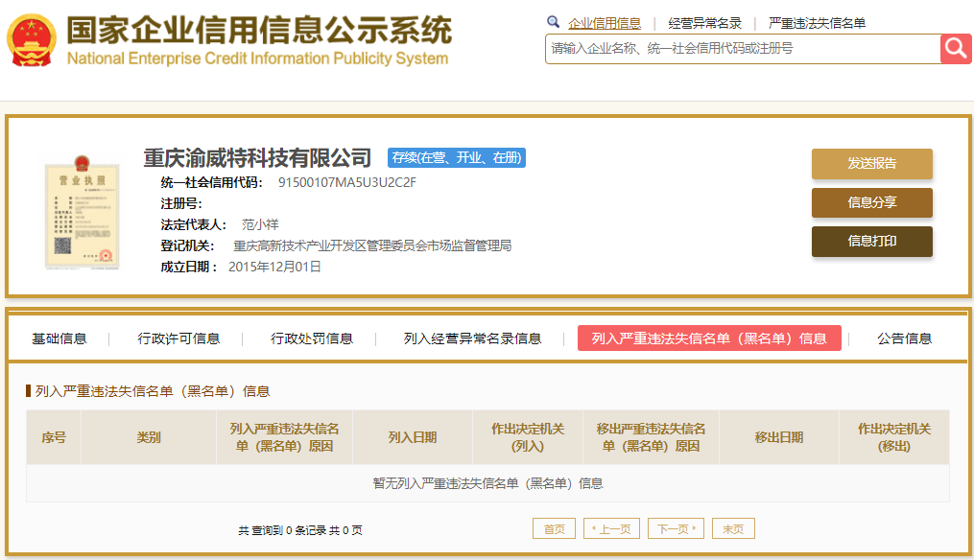Click the 暂无列入严重违法失信名单（黑名单）信息 empty row

click(487, 483)
